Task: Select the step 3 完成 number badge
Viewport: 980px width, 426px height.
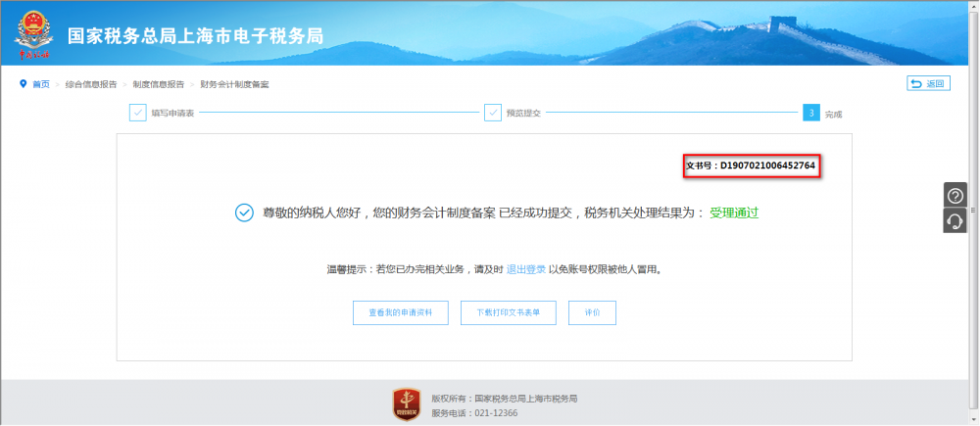Action: [x=810, y=113]
